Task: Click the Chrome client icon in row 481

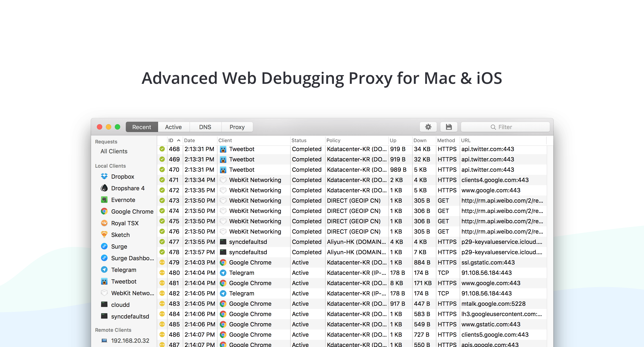Action: [x=223, y=283]
